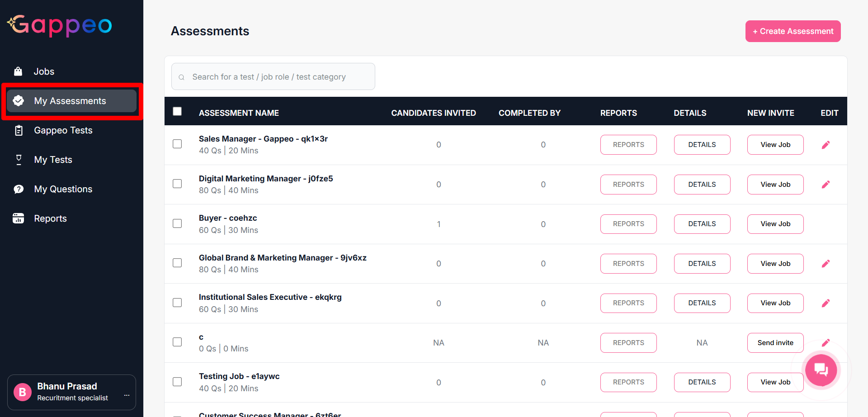Click the Reports calendar icon in sidebar
Image resolution: width=868 pixels, height=417 pixels.
tap(18, 218)
